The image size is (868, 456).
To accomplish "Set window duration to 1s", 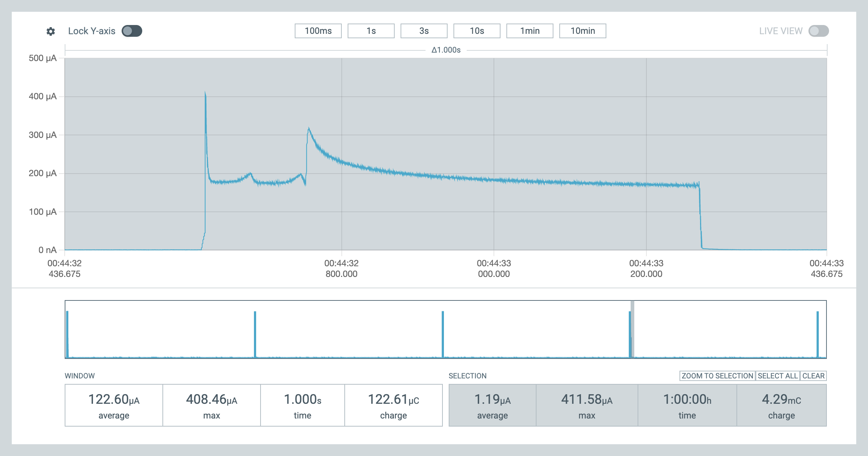I will [371, 31].
